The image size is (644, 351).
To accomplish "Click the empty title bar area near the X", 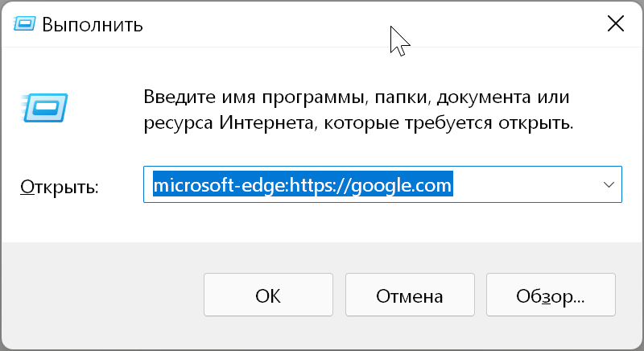I will tap(493, 23).
